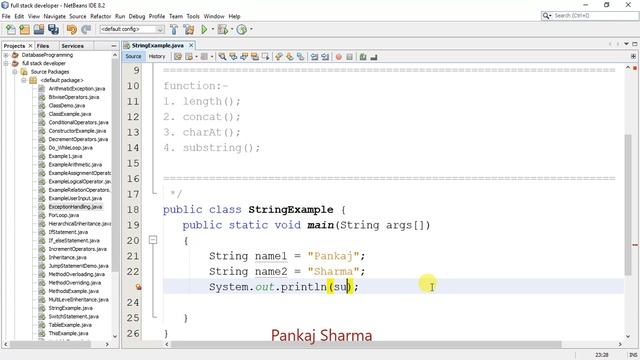640x360 pixels.
Task: Open the default config dropdown
Action: tap(132, 29)
